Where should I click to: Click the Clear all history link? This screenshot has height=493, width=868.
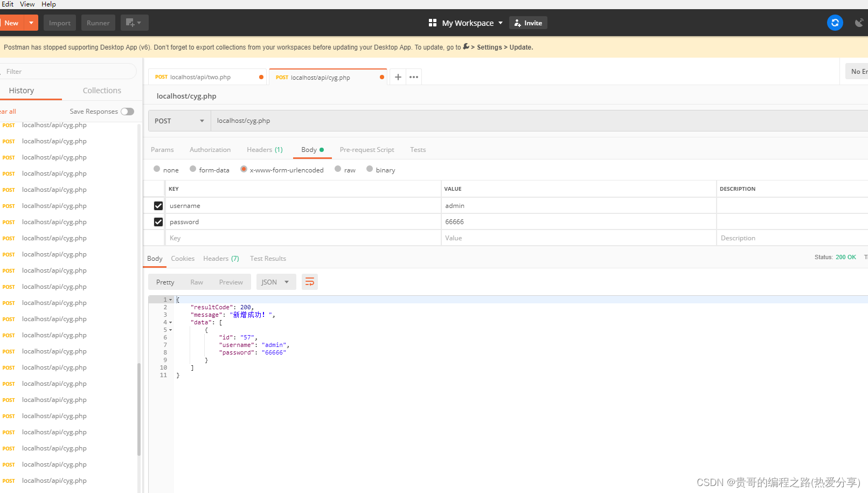click(x=8, y=112)
